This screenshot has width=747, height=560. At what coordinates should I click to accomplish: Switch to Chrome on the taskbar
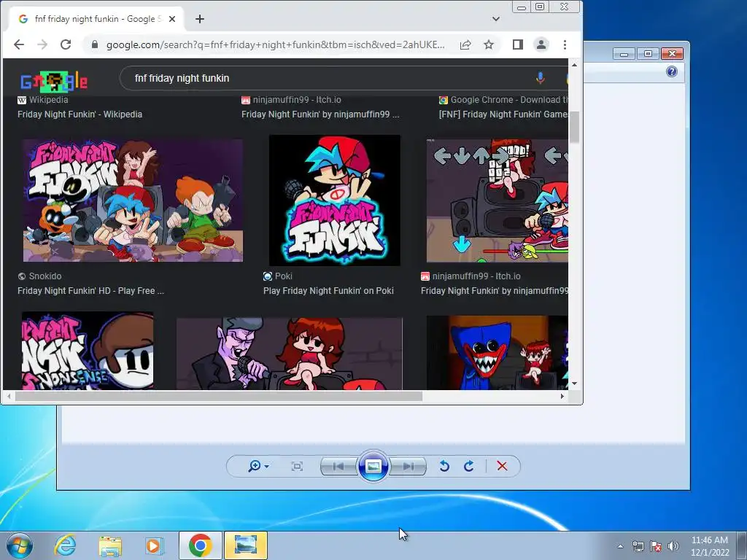pyautogui.click(x=200, y=545)
